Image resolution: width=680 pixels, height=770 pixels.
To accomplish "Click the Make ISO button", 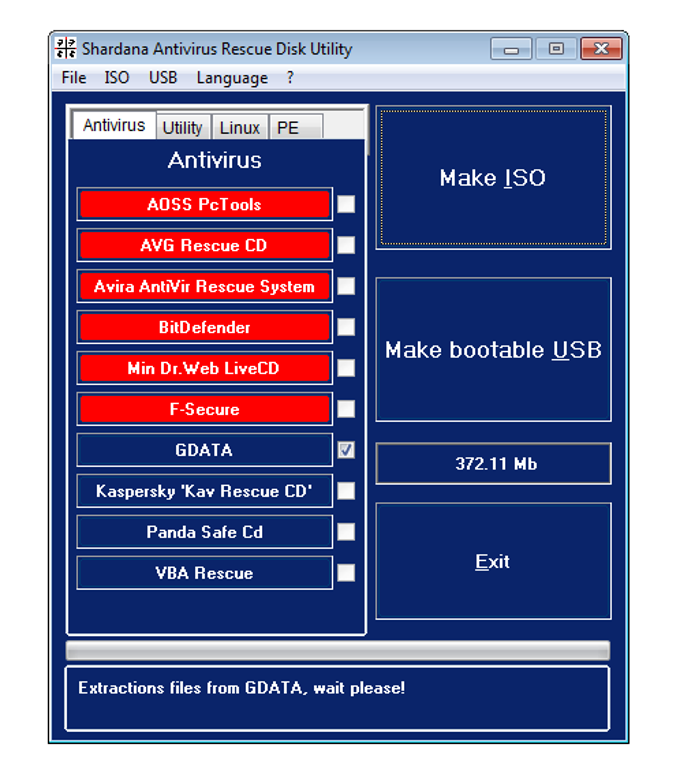I will click(x=493, y=177).
